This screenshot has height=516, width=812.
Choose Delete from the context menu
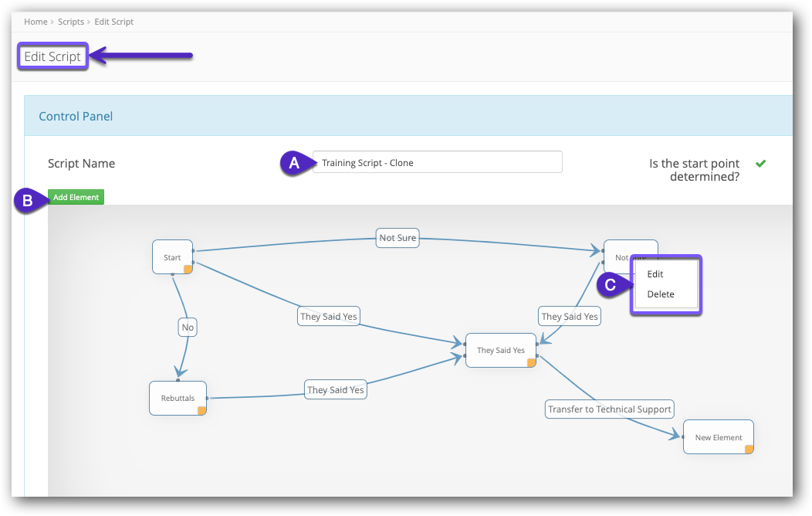(661, 294)
